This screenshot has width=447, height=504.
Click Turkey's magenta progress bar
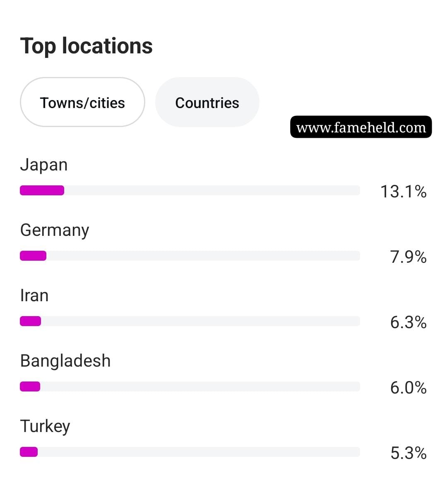29,452
